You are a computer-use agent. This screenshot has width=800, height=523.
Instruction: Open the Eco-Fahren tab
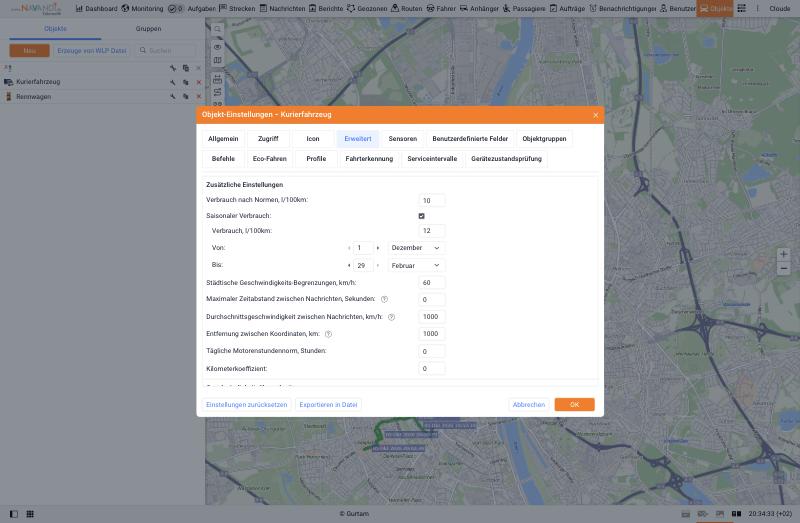[x=269, y=159]
